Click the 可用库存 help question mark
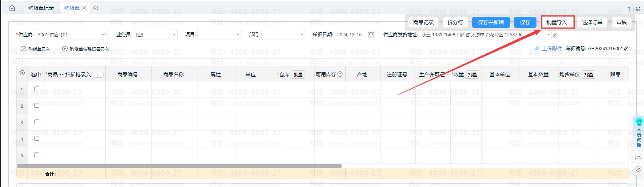This screenshot has width=644, height=187. [x=340, y=74]
